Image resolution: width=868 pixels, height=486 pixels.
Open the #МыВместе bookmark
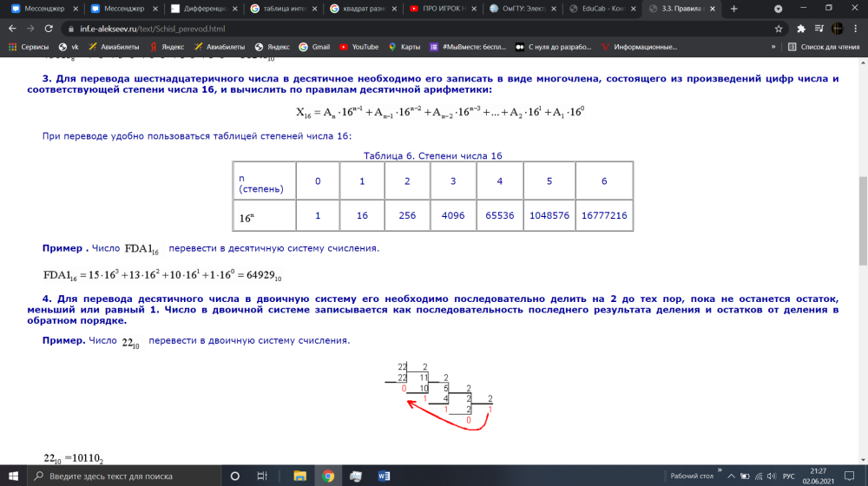tap(469, 47)
